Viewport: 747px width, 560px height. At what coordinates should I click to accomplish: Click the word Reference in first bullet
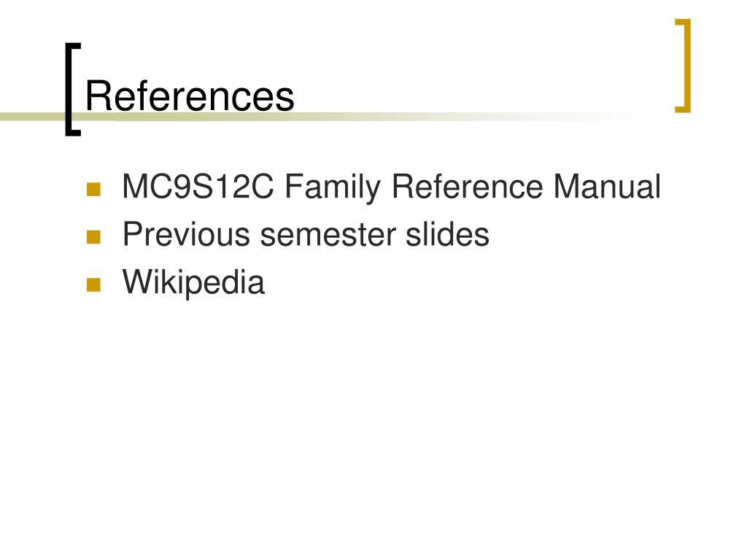point(467,186)
